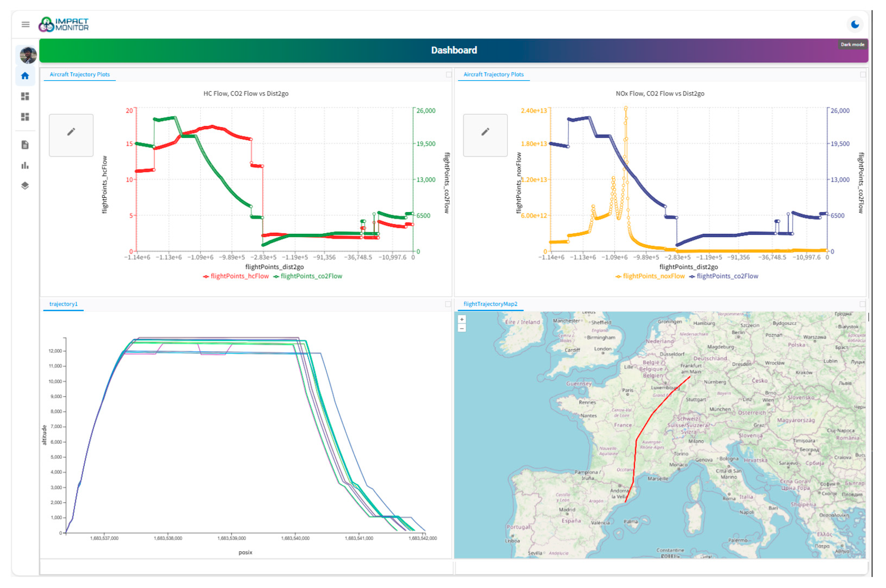Zoom out on the map with minus button
886x588 pixels.
tap(462, 328)
